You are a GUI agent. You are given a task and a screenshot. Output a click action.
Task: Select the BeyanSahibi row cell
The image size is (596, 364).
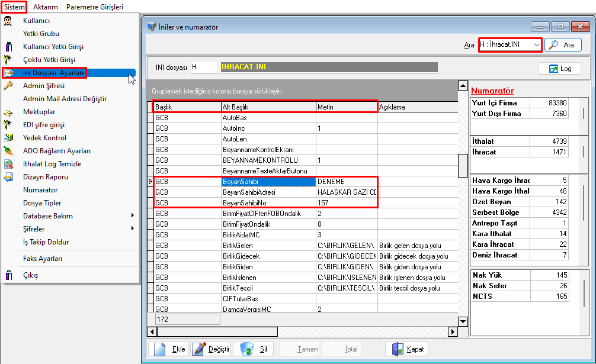tap(268, 182)
